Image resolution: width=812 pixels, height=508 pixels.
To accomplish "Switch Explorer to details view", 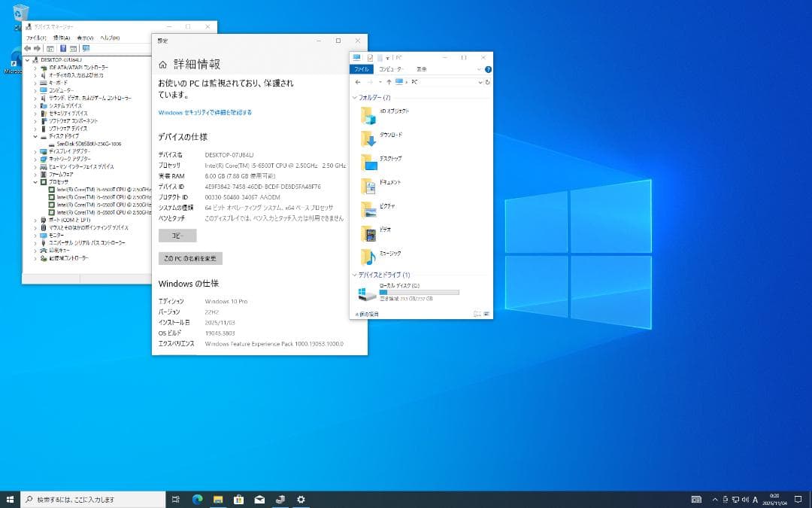I will [x=477, y=314].
